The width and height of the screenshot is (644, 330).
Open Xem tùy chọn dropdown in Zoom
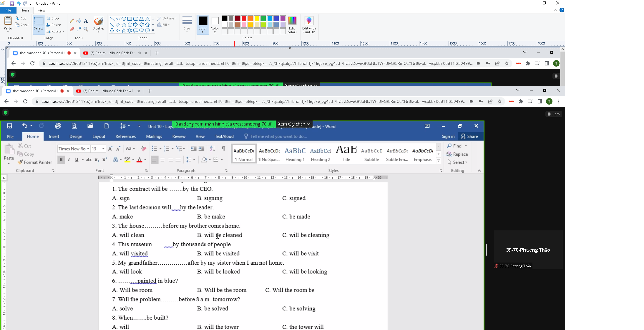point(294,124)
